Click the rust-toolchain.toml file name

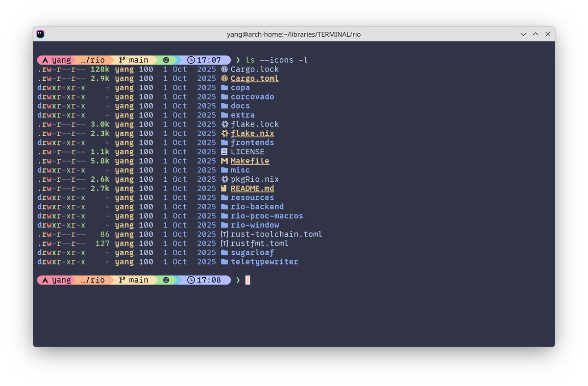coord(276,234)
